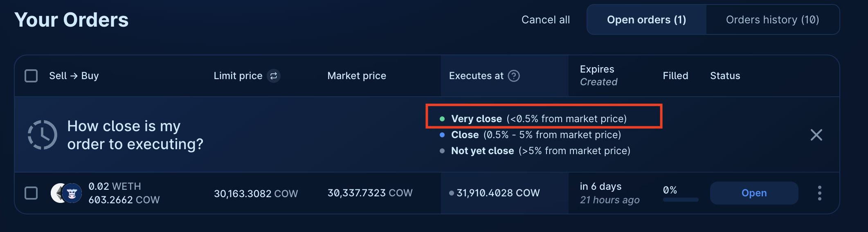
Task: Click the blue Close indicator dot
Action: coord(442,135)
